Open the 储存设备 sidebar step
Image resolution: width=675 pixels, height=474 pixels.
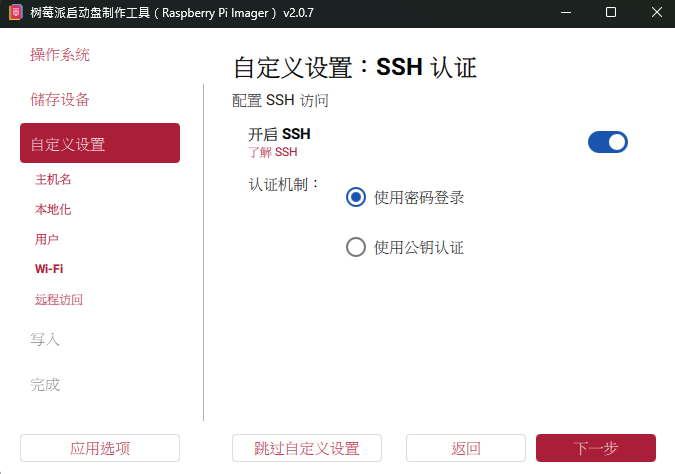tap(60, 99)
